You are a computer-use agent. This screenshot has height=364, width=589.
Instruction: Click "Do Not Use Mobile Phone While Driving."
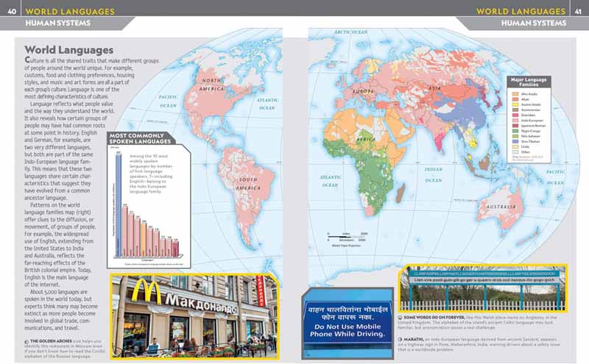click(x=348, y=330)
